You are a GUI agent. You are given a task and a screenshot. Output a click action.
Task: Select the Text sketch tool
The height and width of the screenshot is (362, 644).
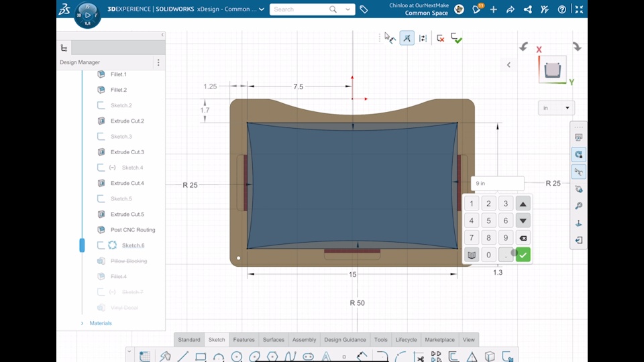coord(326,356)
